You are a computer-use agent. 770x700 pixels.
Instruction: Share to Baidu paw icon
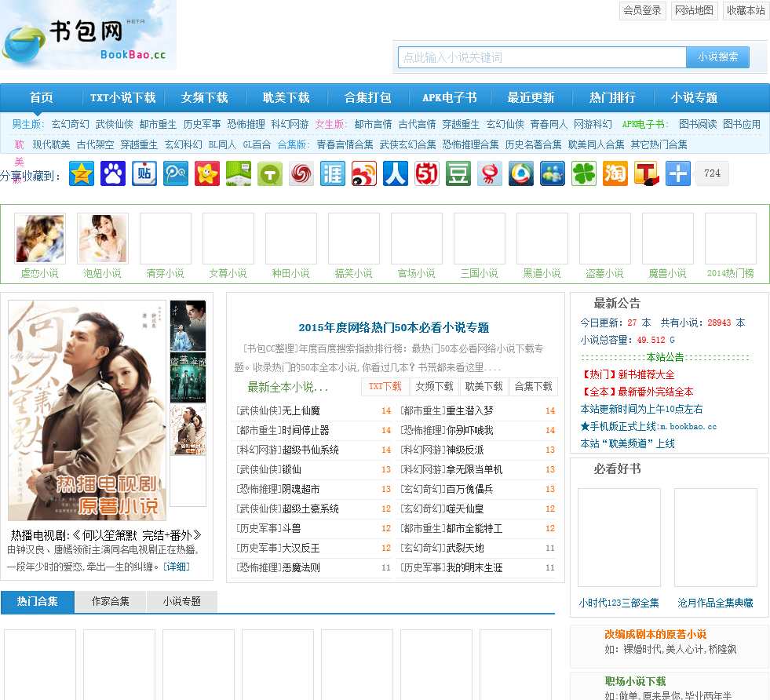[113, 173]
